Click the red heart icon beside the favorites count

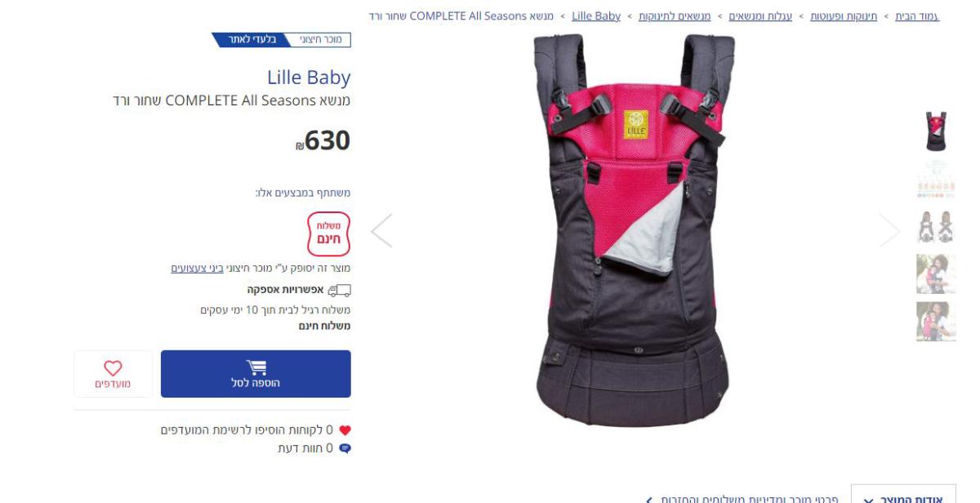[x=345, y=430]
